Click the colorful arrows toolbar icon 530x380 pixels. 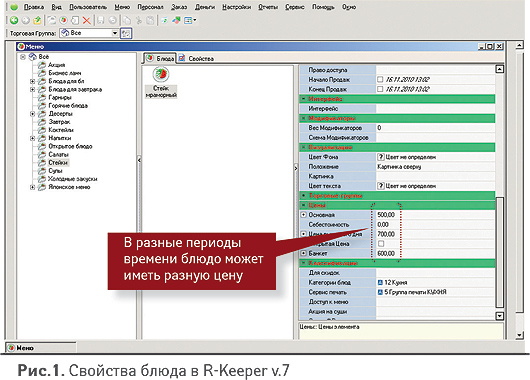tap(176, 20)
